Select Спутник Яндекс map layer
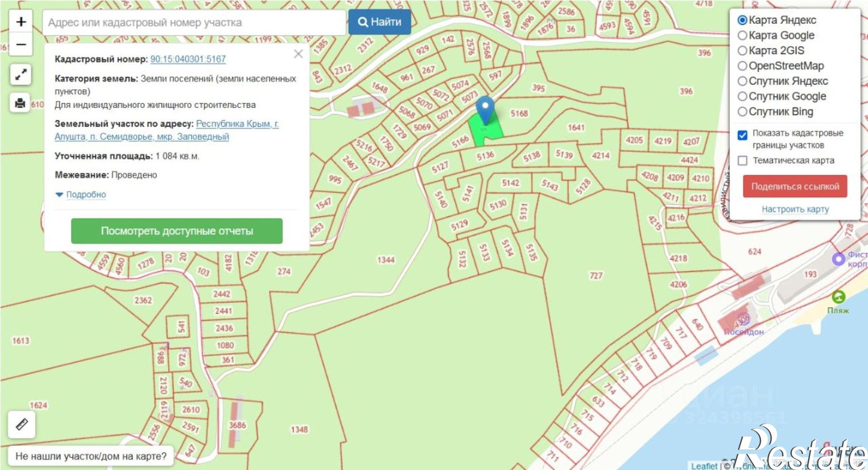This screenshot has height=470, width=868. 742,81
